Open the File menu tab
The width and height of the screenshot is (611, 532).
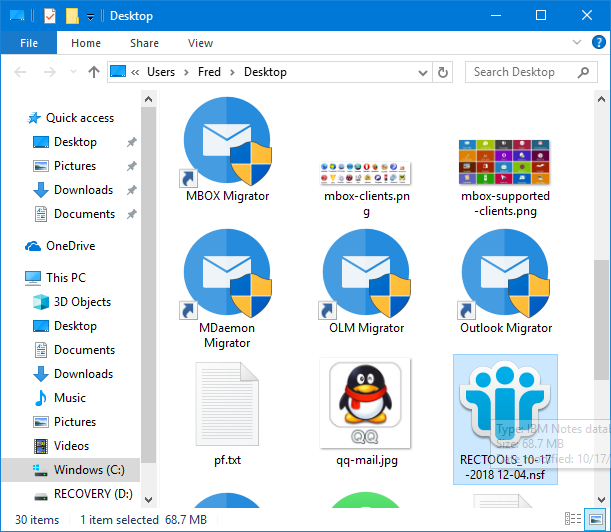click(x=29, y=43)
